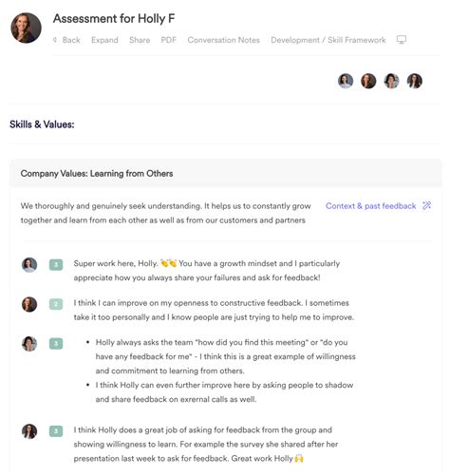Image resolution: width=450 pixels, height=476 pixels.
Task: Open the Share option
Action: pyautogui.click(x=140, y=40)
